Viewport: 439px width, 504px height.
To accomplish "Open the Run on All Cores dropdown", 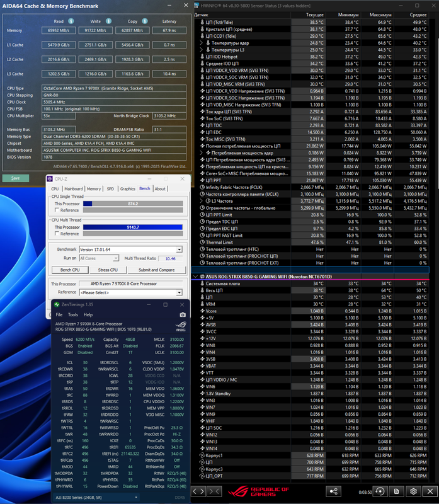I will 115,258.
